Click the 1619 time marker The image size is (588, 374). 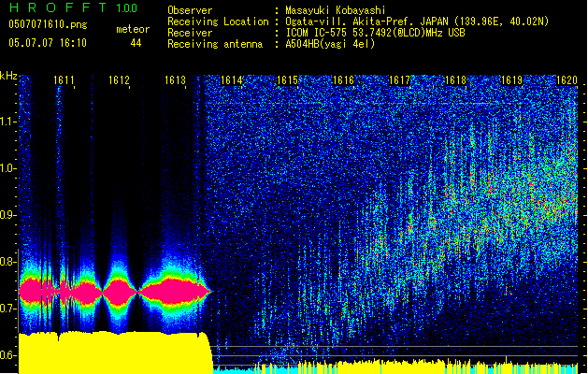pos(511,80)
